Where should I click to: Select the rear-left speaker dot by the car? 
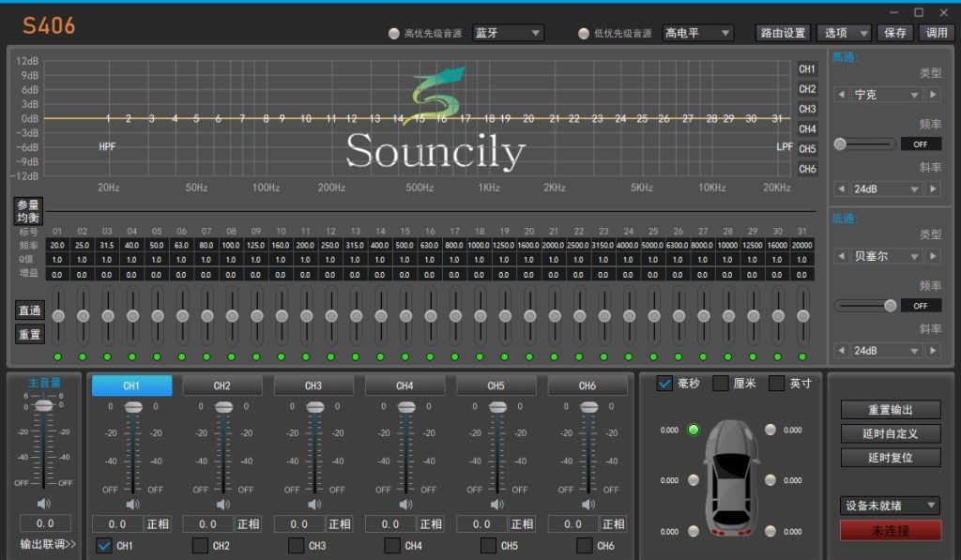pyautogui.click(x=694, y=531)
